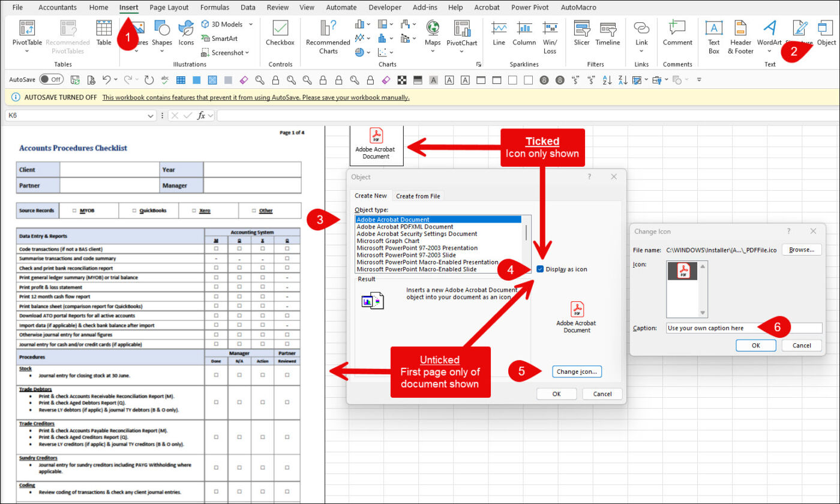
Task: Open the File menu tab
Action: 17,7
